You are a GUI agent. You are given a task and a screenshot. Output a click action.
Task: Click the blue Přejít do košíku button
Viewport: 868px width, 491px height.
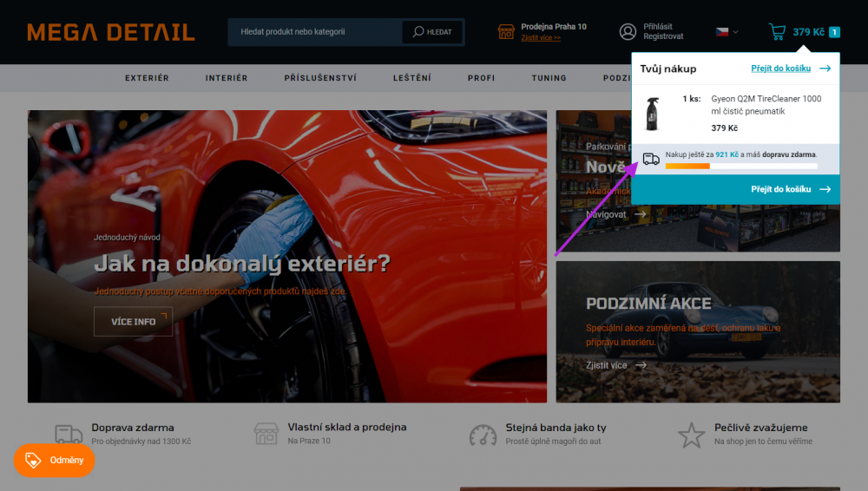click(736, 189)
